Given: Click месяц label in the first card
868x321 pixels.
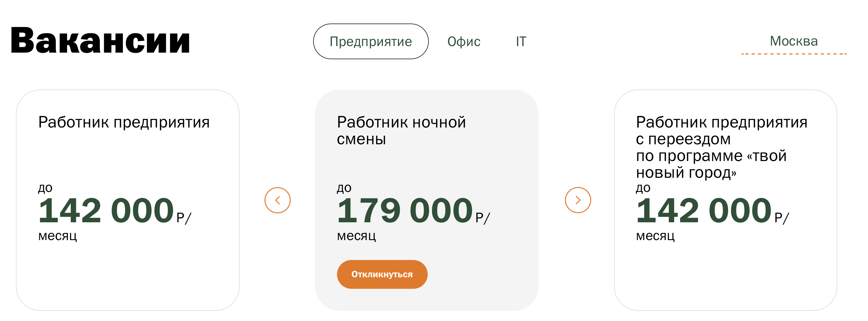Looking at the screenshot, I should [57, 236].
